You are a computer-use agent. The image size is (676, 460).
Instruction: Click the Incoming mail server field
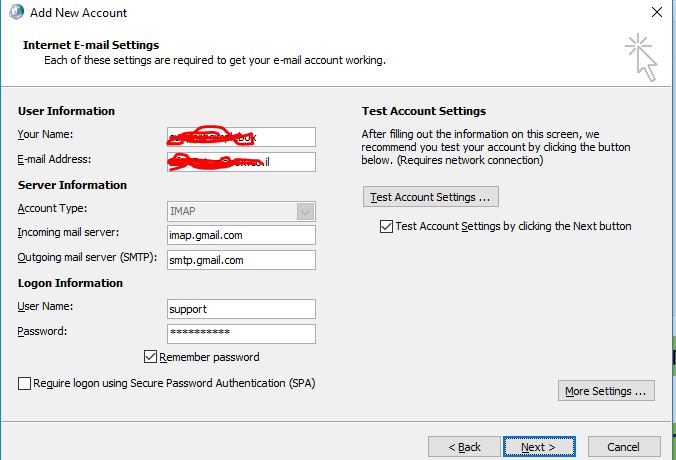(242, 235)
